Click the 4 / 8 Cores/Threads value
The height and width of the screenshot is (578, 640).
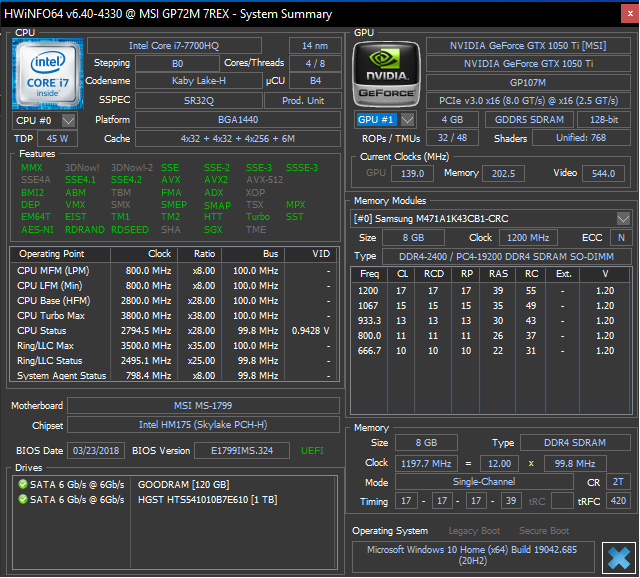(315, 64)
